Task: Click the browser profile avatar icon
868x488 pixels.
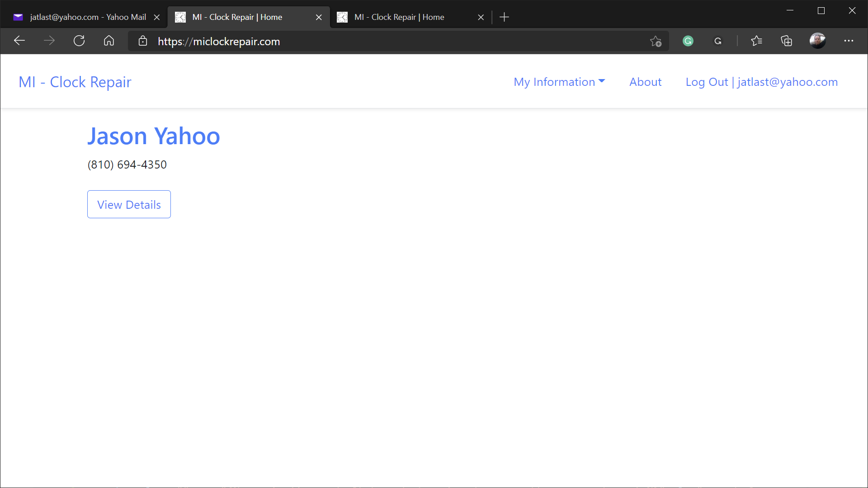Action: tap(817, 41)
